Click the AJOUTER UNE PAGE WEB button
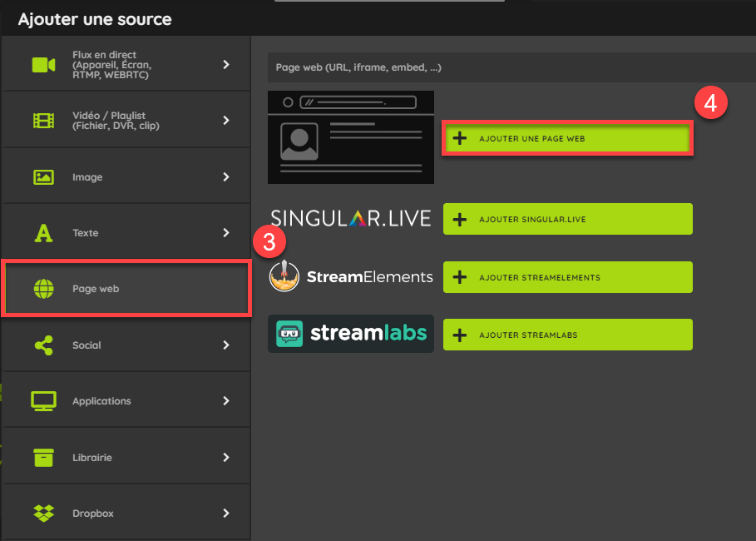 click(567, 138)
